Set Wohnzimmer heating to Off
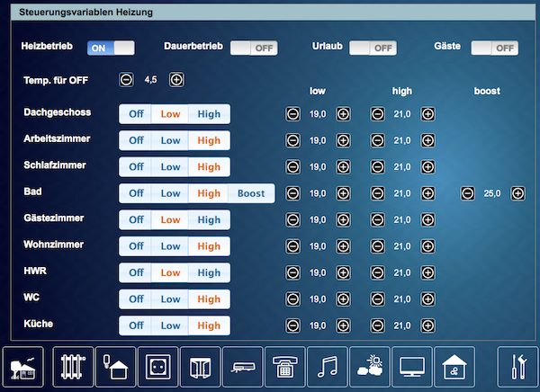The width and height of the screenshot is (540, 392). [x=135, y=246]
